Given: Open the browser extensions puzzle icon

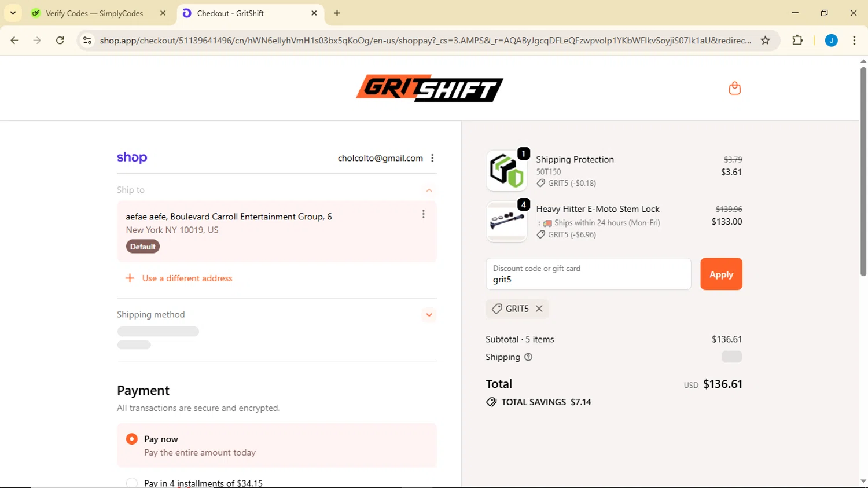Looking at the screenshot, I should [797, 41].
